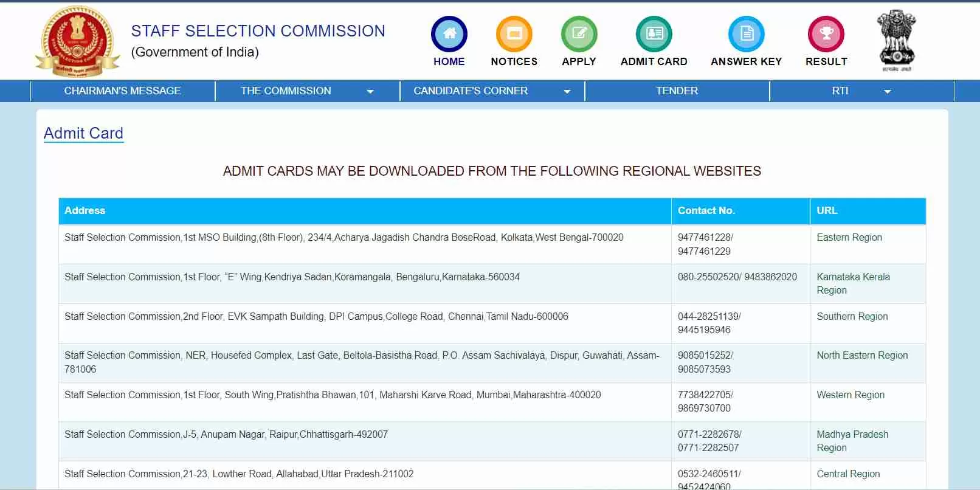Screen dimensions: 980x490
Task: Expand Candidate's Corner dropdown arrow
Action: (567, 92)
